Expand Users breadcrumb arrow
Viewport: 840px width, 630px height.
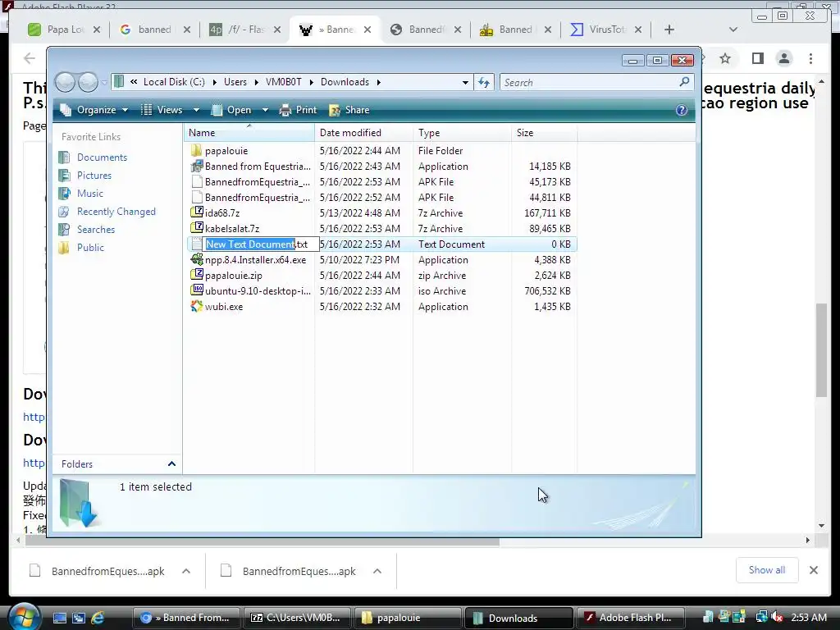256,83
